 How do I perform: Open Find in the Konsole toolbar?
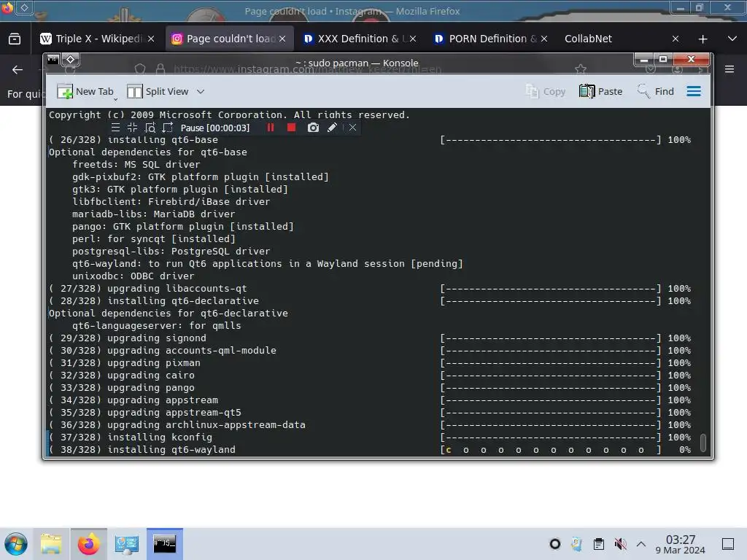[656, 91]
